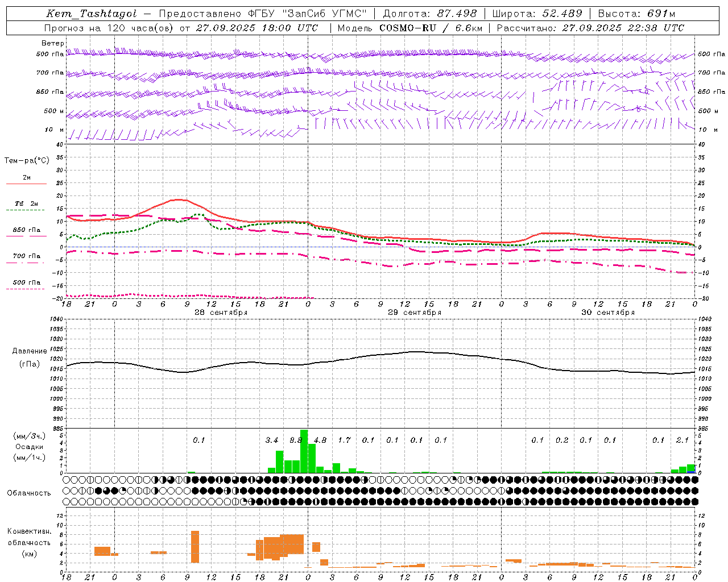Select the ФГБУ "ЗапСиб УГМС" provider text
The image size is (728, 582).
pyautogui.click(x=308, y=14)
